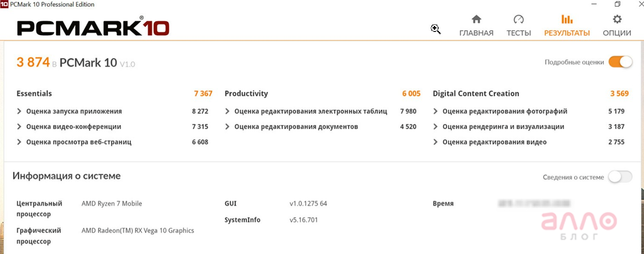Click the Essentials heading
This screenshot has width=644, height=254.
tap(34, 94)
